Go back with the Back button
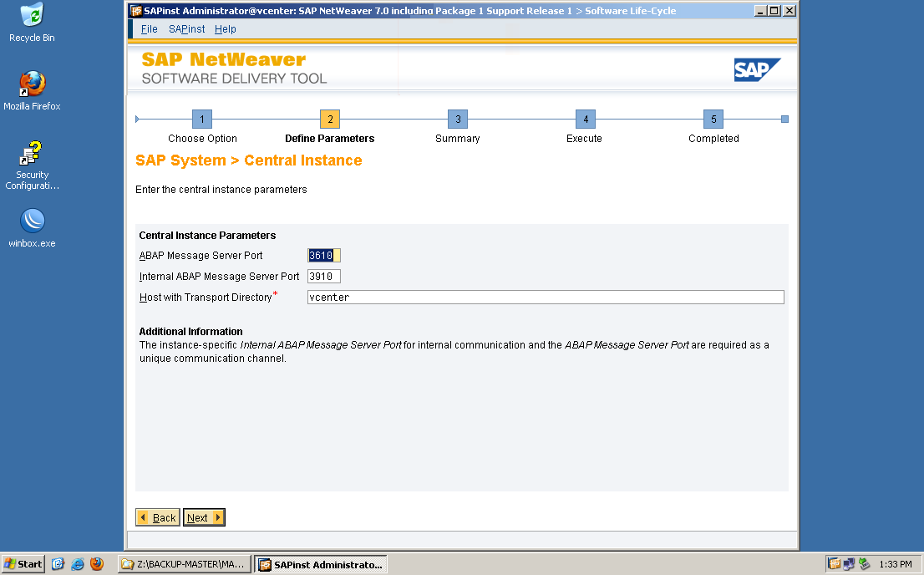This screenshot has width=924, height=575. [x=157, y=517]
